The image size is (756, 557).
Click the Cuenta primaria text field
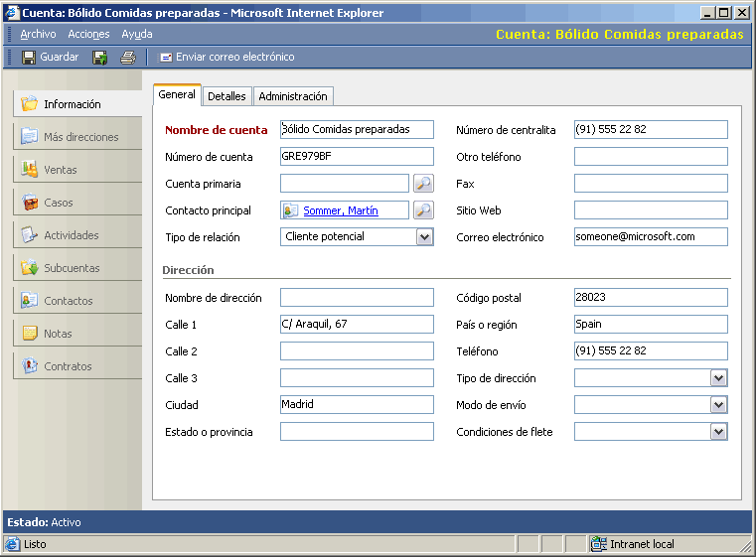(345, 184)
